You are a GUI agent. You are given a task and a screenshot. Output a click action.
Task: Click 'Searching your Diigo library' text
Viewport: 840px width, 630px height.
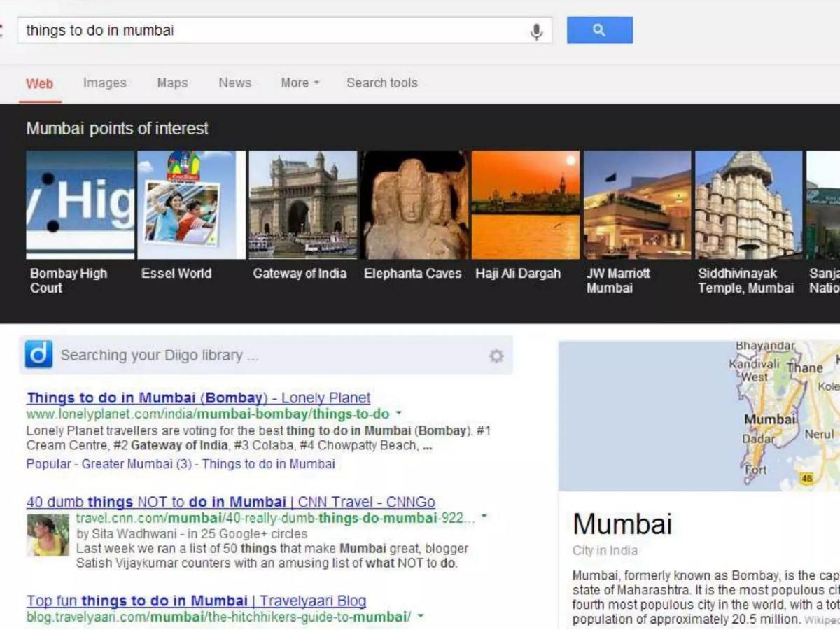pos(160,356)
